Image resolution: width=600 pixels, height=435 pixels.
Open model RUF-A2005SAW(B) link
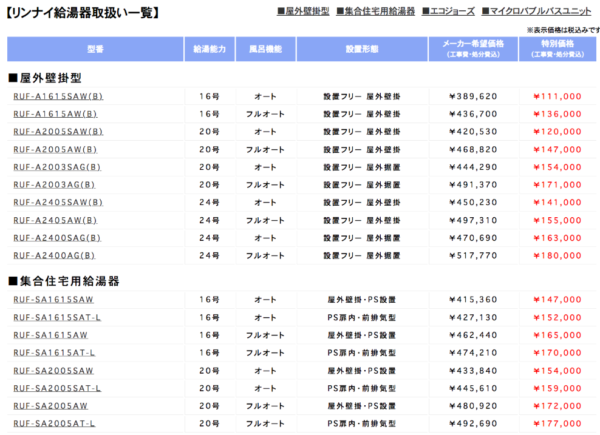pos(58,132)
